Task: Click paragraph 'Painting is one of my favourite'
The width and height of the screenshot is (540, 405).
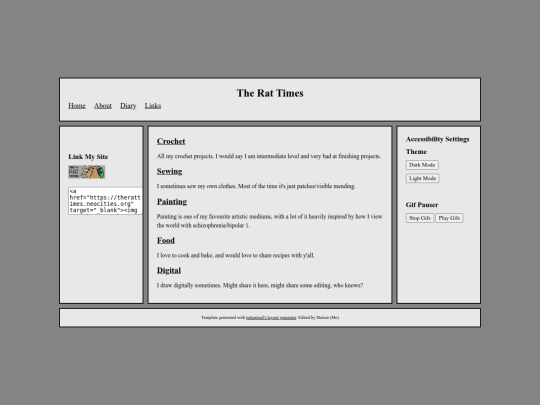Action: pyautogui.click(x=269, y=221)
